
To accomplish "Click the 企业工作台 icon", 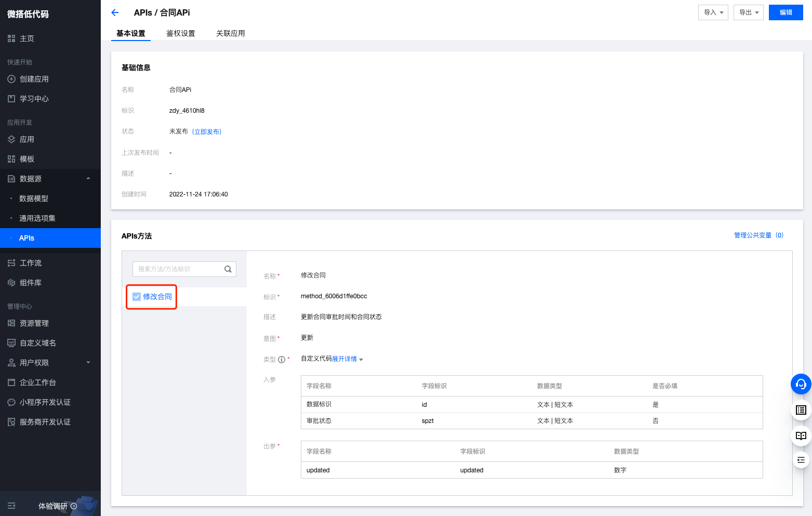I will point(11,382).
